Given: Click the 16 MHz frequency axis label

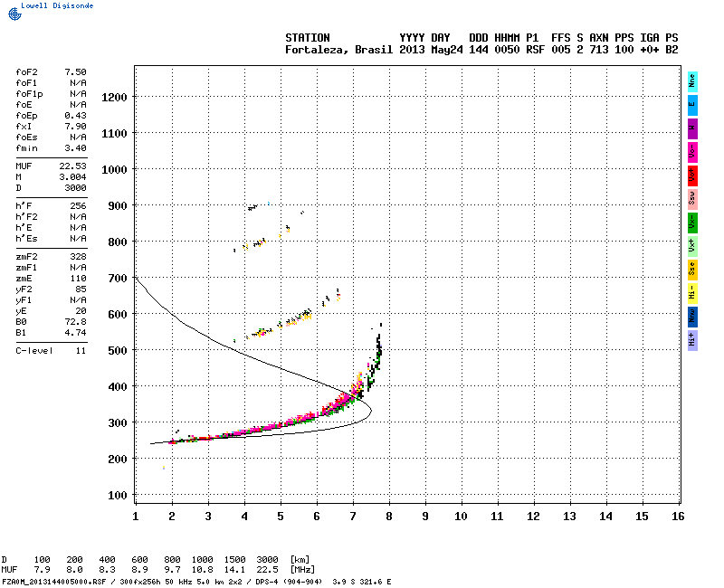Looking at the screenshot, I should point(678,516).
